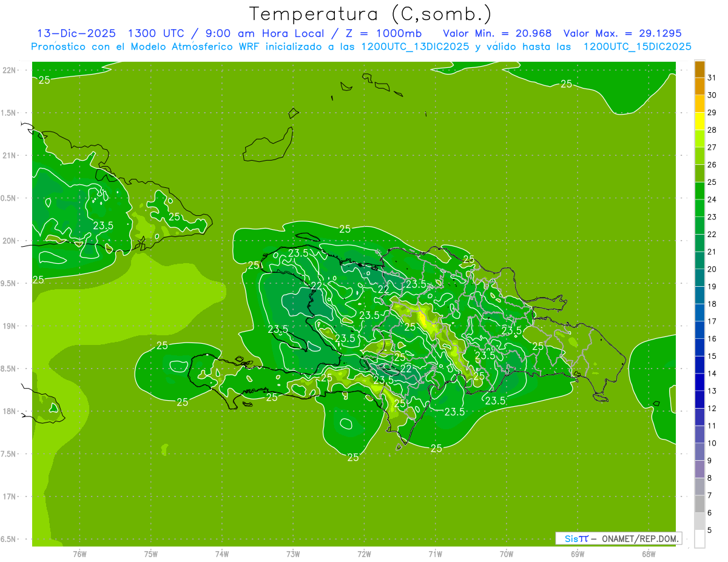Click the 71W longitude axis label

[x=435, y=554]
